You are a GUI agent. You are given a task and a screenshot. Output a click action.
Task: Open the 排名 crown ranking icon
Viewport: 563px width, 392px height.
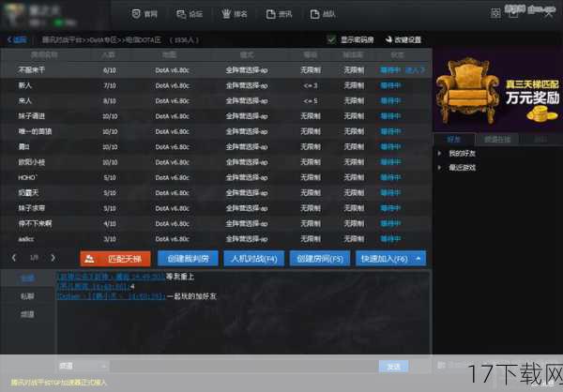226,14
